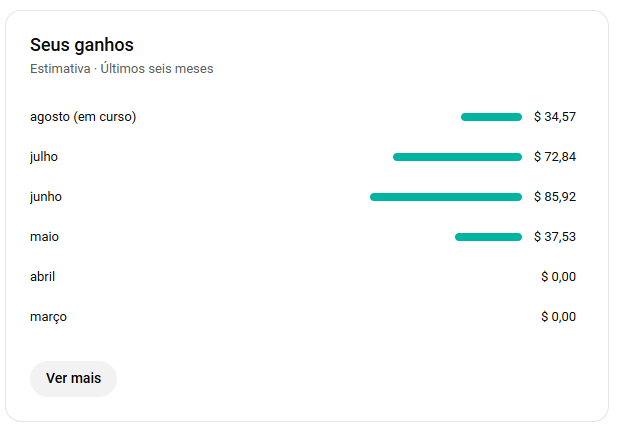Click the $ 37,53 amount
Viewport: 622px width, 438px height.
pos(555,237)
